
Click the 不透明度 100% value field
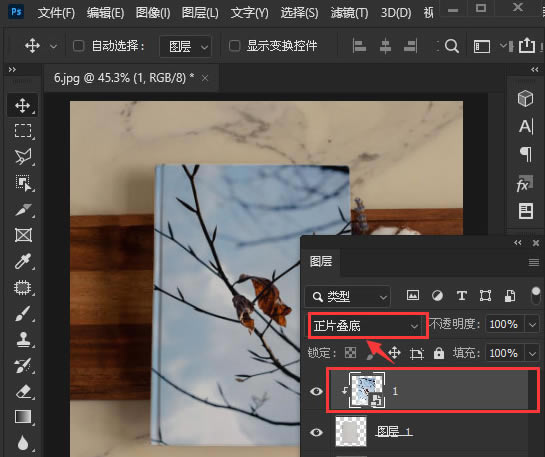point(504,325)
